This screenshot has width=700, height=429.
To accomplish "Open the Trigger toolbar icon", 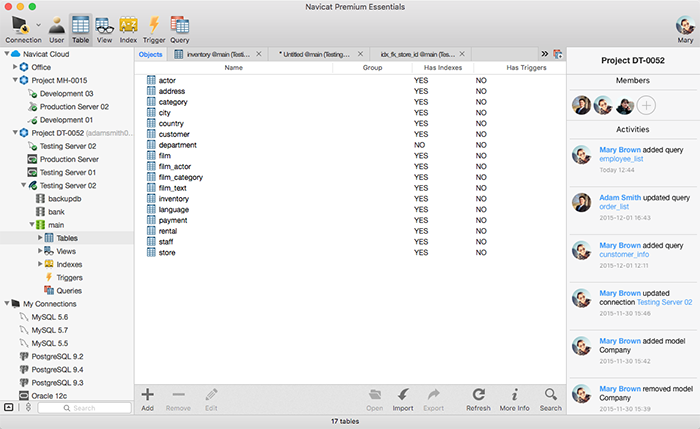I will (154, 29).
